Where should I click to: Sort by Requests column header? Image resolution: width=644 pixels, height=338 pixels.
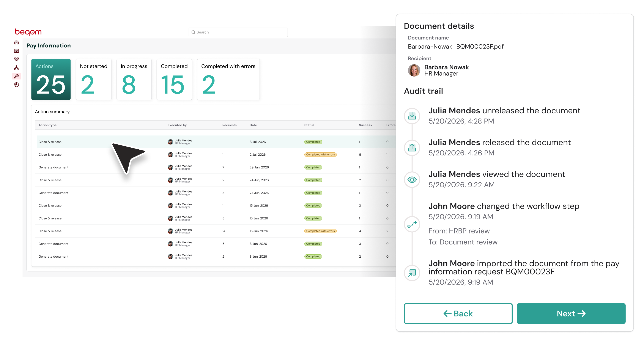point(229,125)
